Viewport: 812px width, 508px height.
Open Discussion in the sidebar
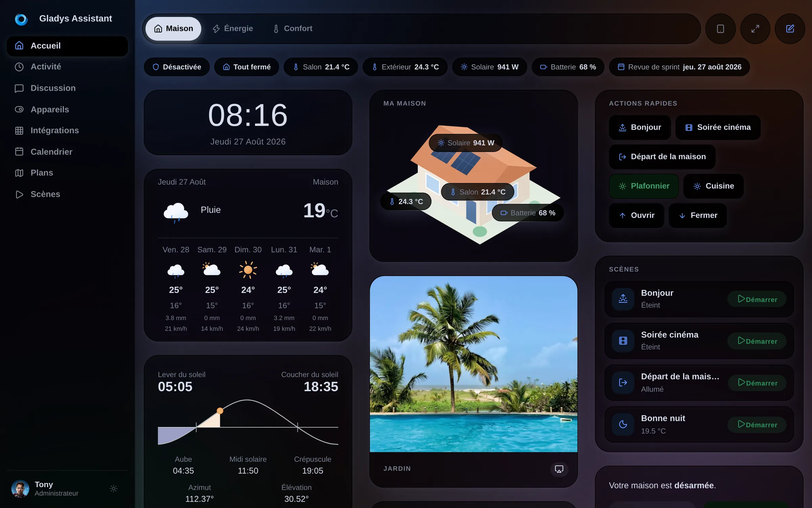point(67,88)
